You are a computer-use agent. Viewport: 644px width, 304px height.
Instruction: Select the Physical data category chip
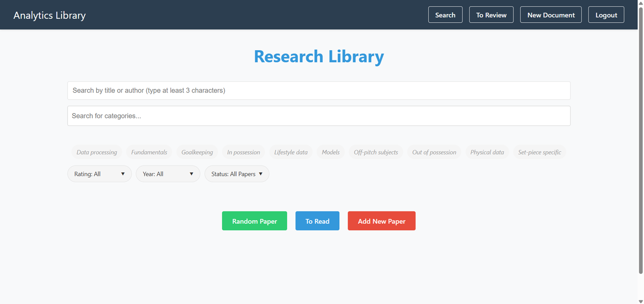tap(487, 152)
